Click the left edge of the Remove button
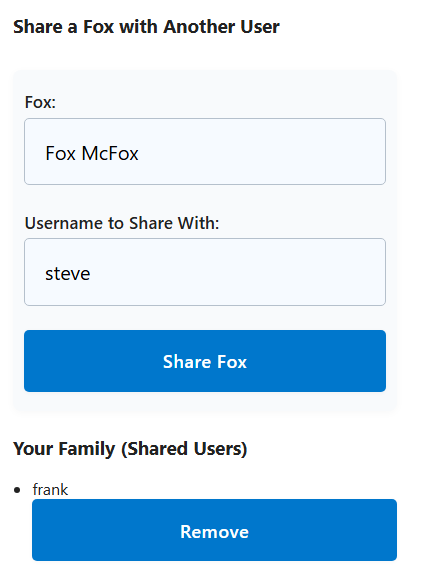 [x=37, y=530]
